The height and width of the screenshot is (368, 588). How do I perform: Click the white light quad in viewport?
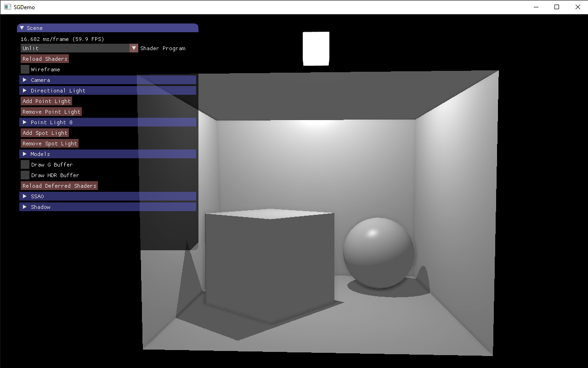(x=316, y=49)
